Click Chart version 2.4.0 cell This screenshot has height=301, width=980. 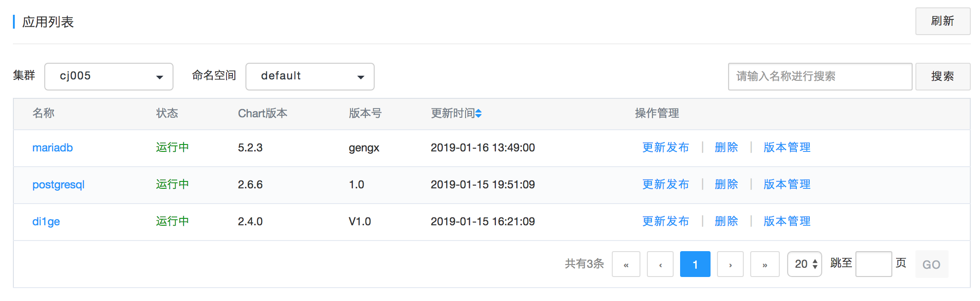[x=250, y=222]
